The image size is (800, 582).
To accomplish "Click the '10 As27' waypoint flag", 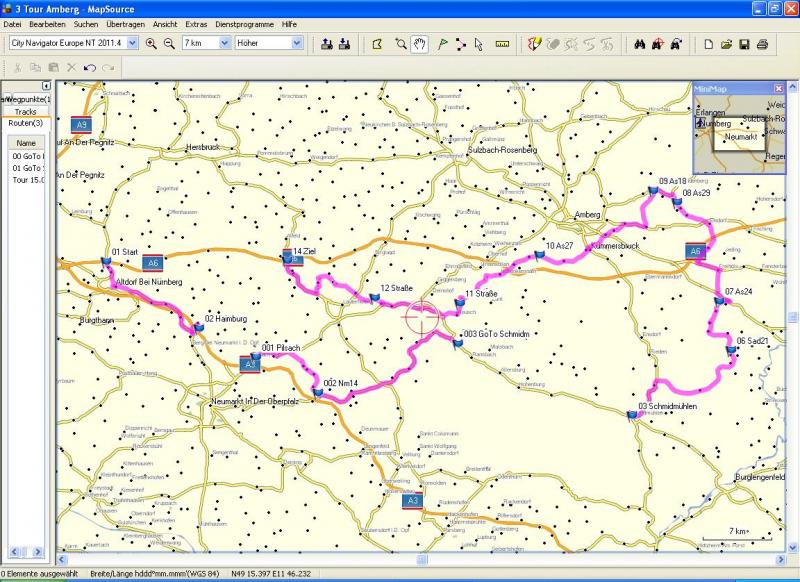I will pyautogui.click(x=539, y=255).
